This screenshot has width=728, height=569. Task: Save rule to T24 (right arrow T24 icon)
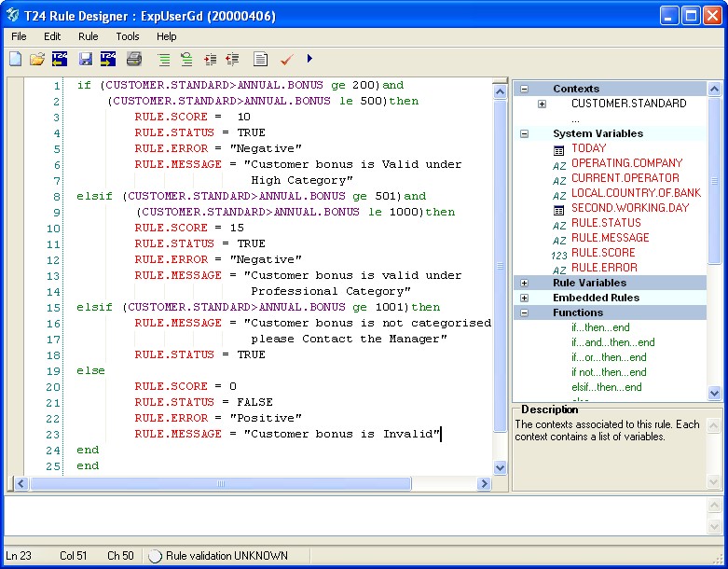(108, 59)
